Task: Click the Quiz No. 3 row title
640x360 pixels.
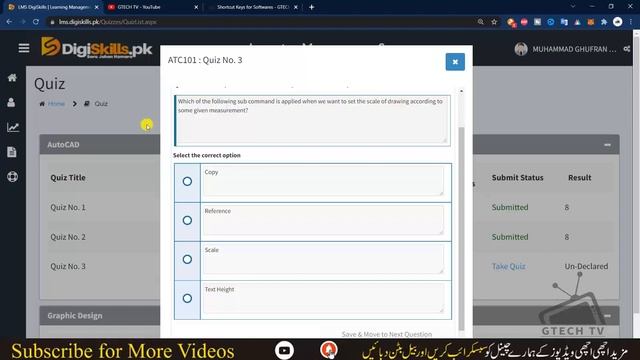Action: click(68, 266)
